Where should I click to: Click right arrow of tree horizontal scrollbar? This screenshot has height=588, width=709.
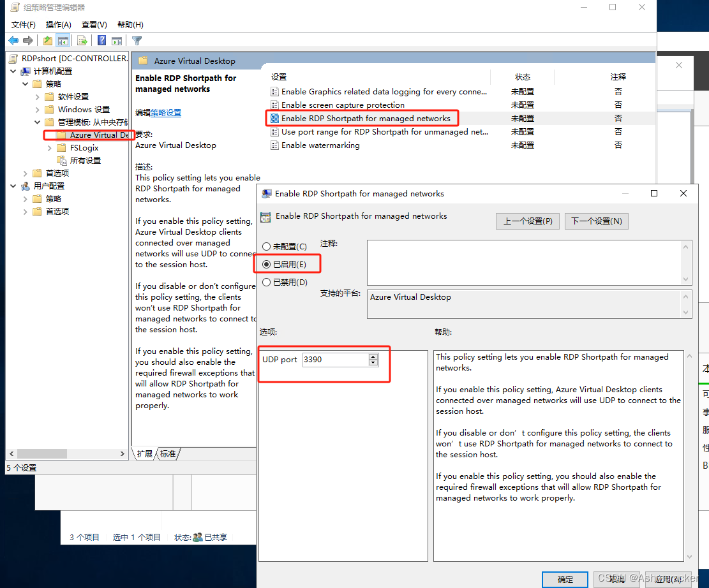[122, 454]
